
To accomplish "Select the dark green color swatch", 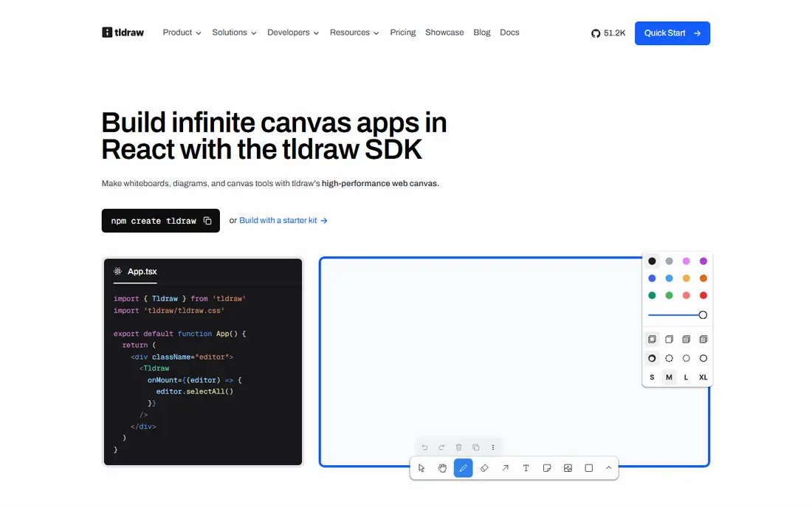I will click(652, 295).
